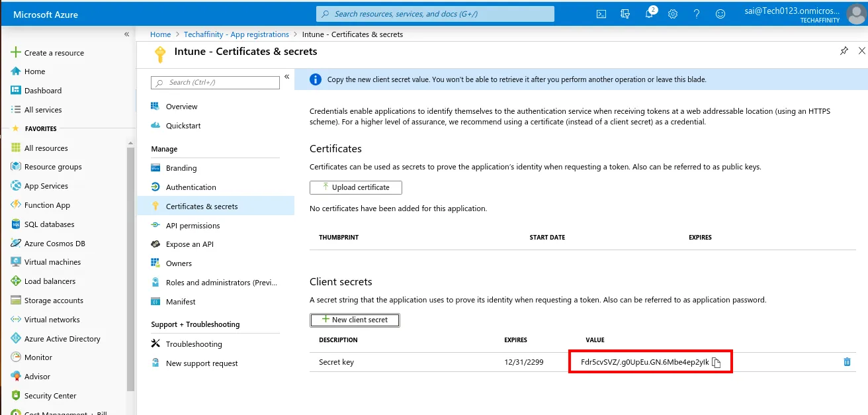
Task: Copy the client secret value
Action: click(716, 362)
